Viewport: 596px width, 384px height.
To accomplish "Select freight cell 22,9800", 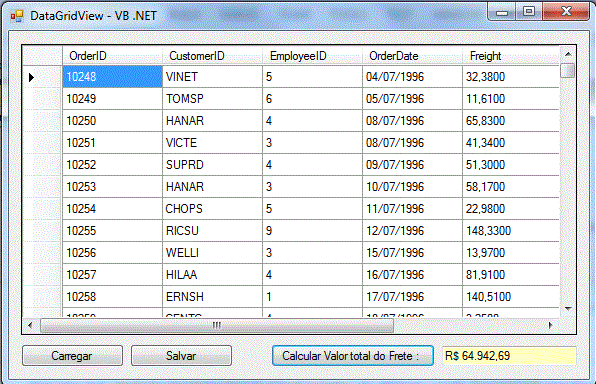I will click(511, 209).
